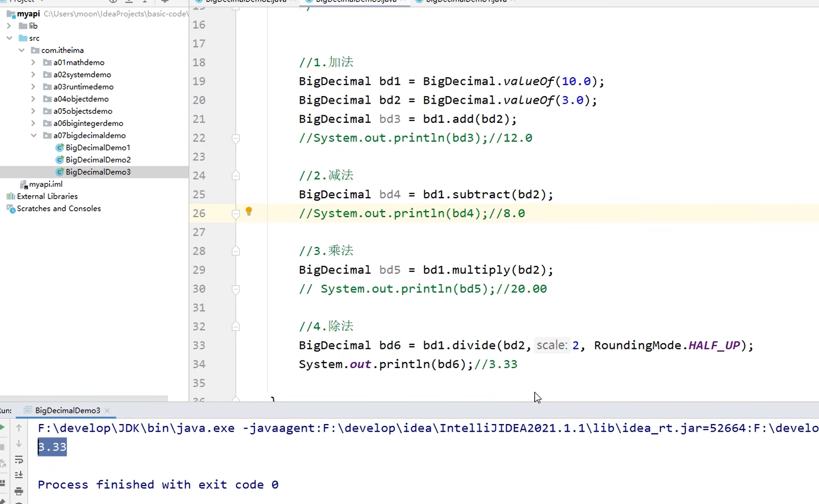Rerun the BigDecimalDemo3 configuration
This screenshot has width=819, height=504.
3,427
